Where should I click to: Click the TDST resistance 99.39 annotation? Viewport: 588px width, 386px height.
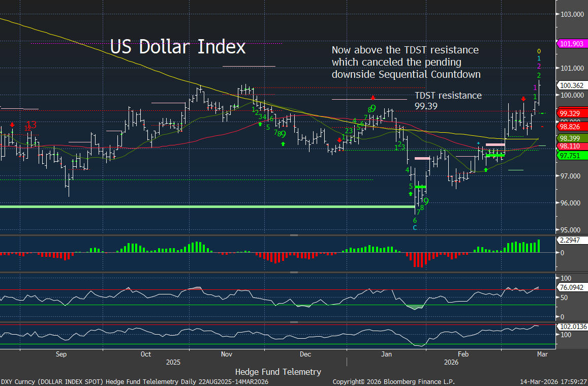coord(448,100)
